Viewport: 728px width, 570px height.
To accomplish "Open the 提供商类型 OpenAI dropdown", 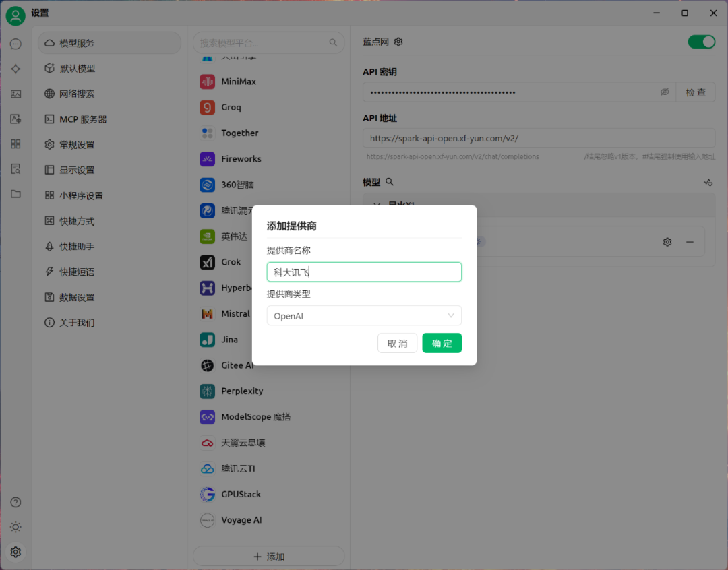I will [364, 315].
